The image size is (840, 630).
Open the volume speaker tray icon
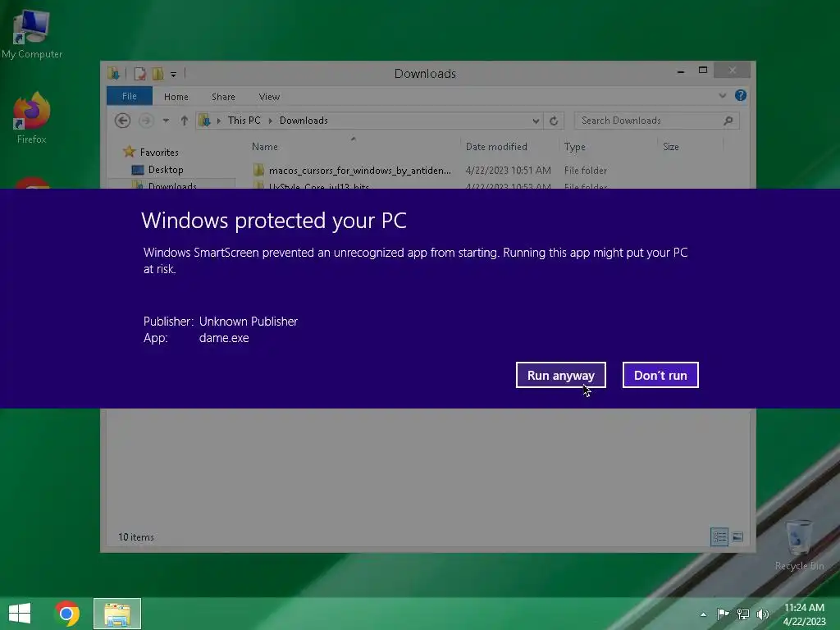762,614
